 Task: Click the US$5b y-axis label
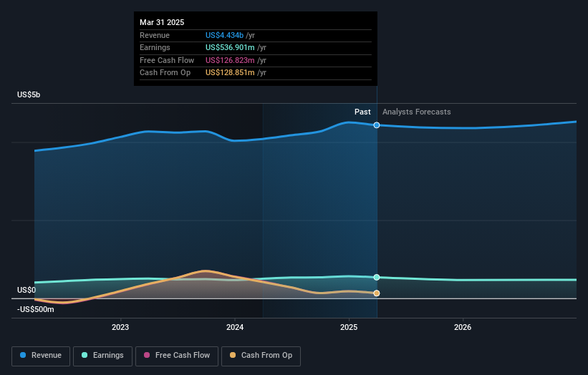29,94
